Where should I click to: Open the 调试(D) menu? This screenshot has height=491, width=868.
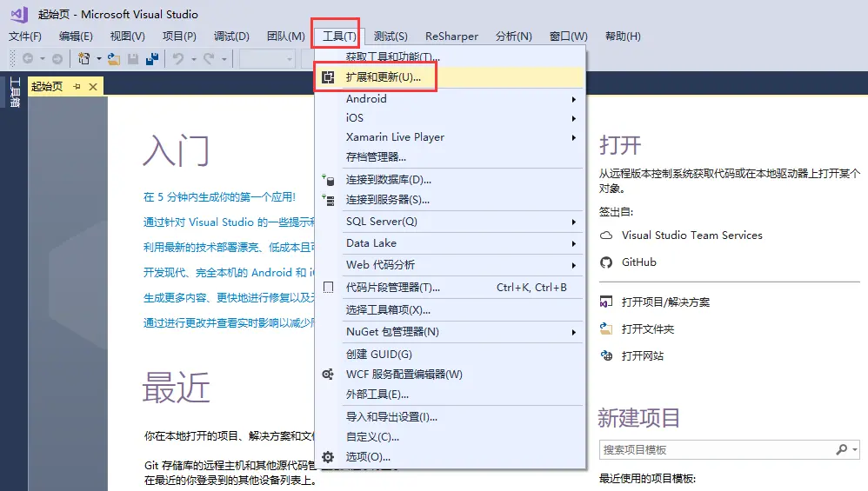[231, 36]
